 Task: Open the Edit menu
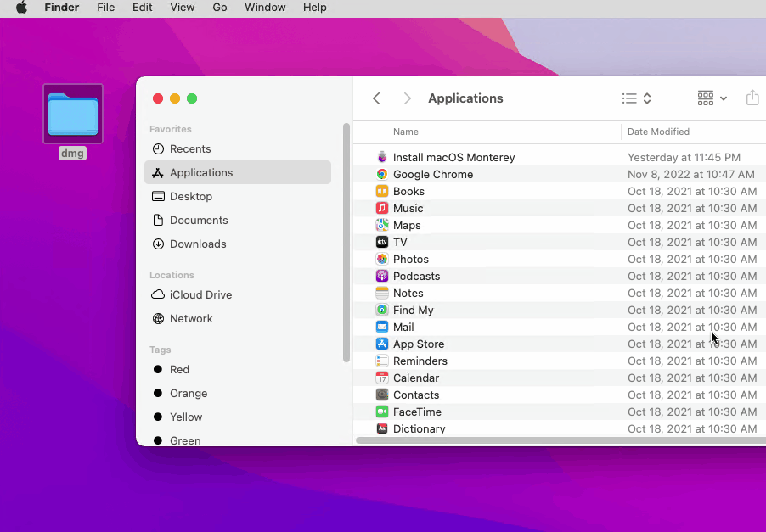tap(142, 8)
